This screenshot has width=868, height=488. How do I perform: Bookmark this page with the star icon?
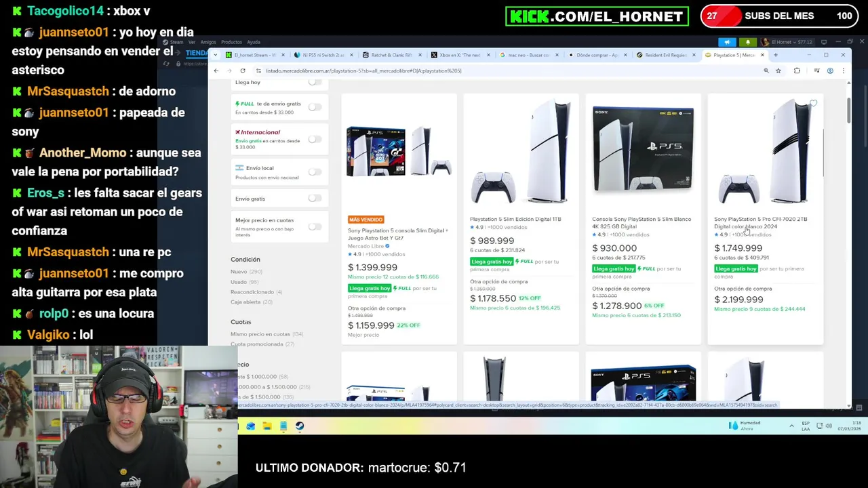point(778,70)
